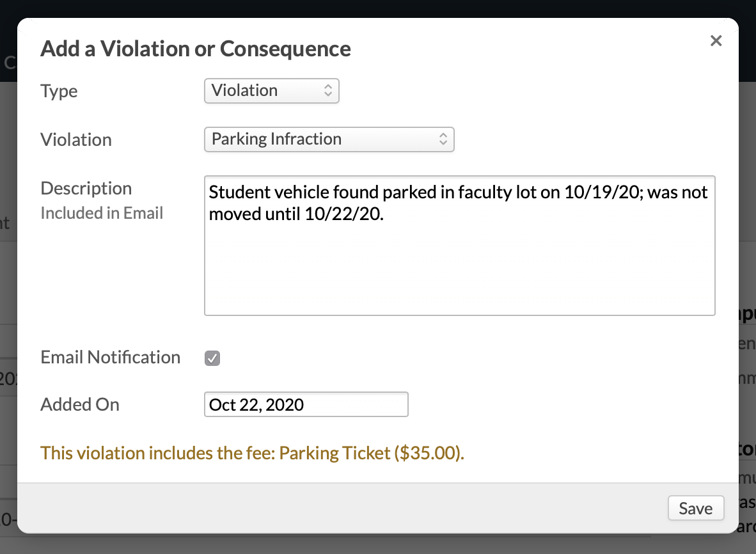Click the Violation field label
Screen dimensions: 756x554
coord(76,139)
